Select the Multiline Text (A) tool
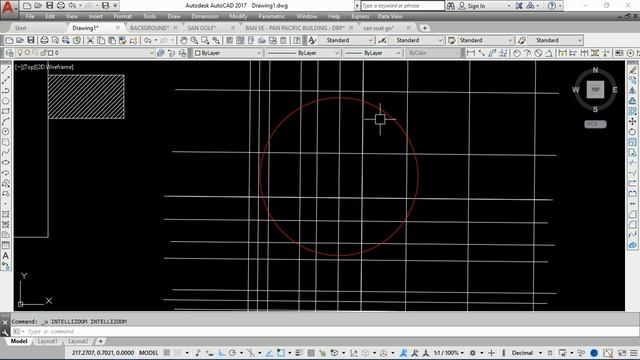 coord(6,256)
